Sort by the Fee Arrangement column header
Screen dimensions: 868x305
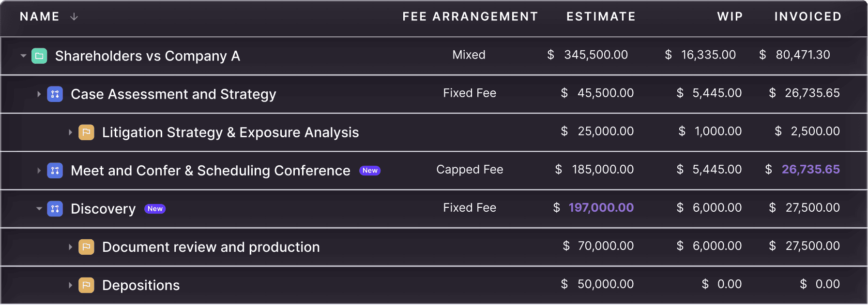pyautogui.click(x=470, y=17)
